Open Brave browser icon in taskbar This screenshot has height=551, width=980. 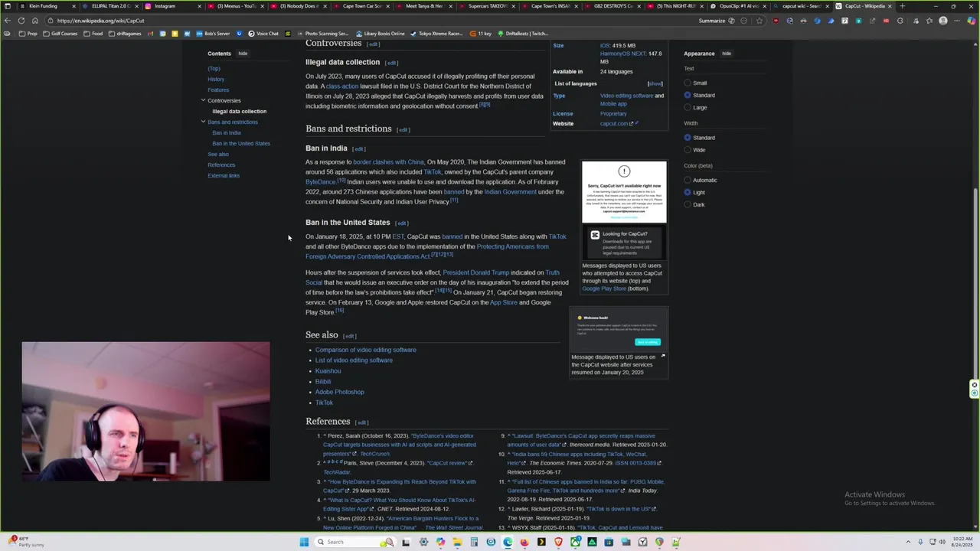pyautogui.click(x=558, y=542)
